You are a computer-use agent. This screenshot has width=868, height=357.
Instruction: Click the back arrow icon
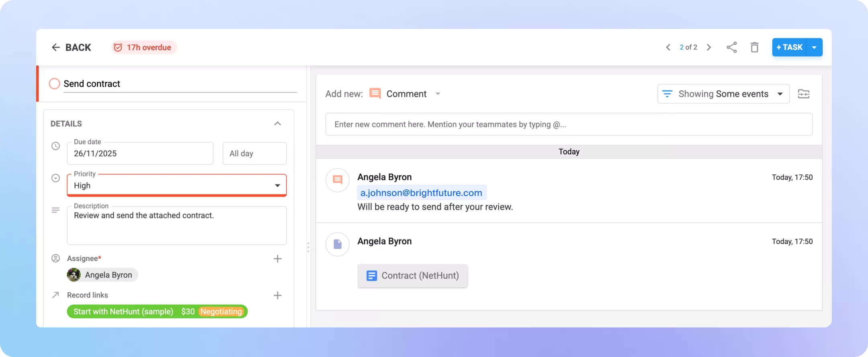point(55,47)
